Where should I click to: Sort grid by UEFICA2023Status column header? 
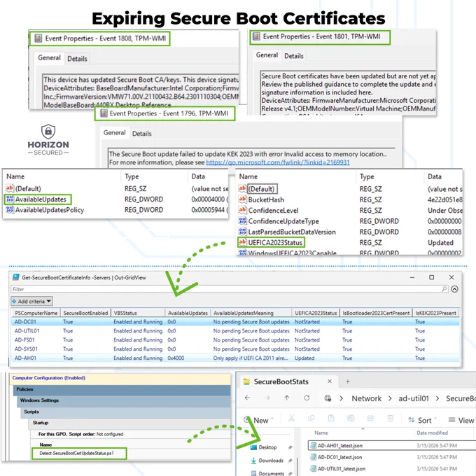point(316,313)
